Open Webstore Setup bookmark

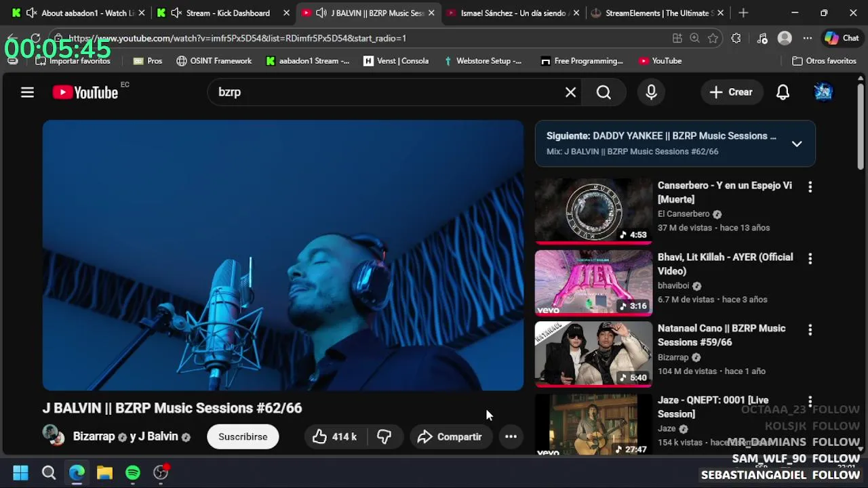point(482,61)
